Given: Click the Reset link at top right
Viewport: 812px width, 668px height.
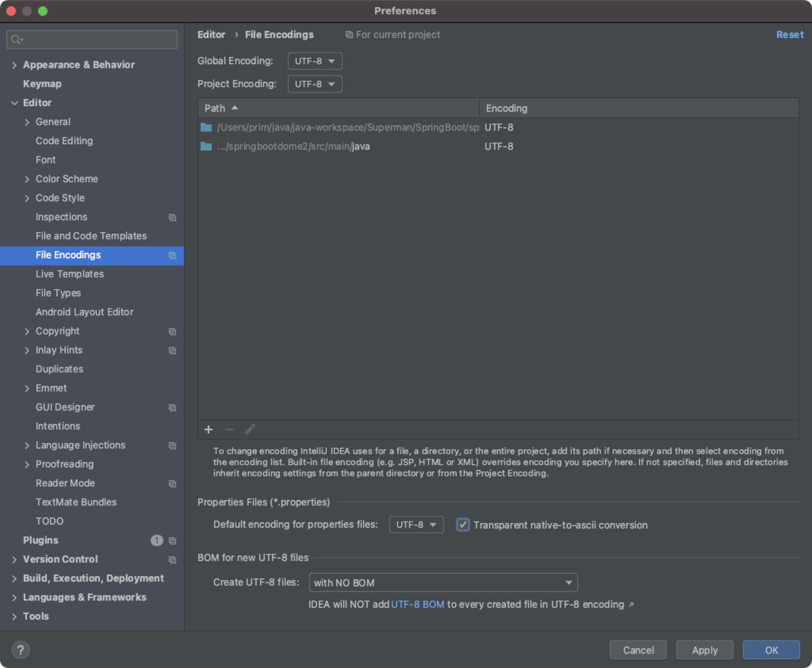Looking at the screenshot, I should coord(789,35).
